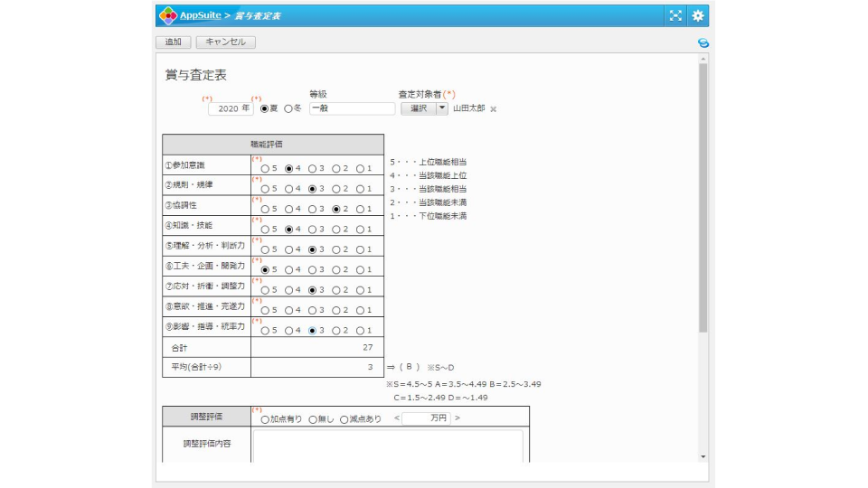Open the AppSuite breadcrumb link
The image size is (868, 488).
[201, 15]
